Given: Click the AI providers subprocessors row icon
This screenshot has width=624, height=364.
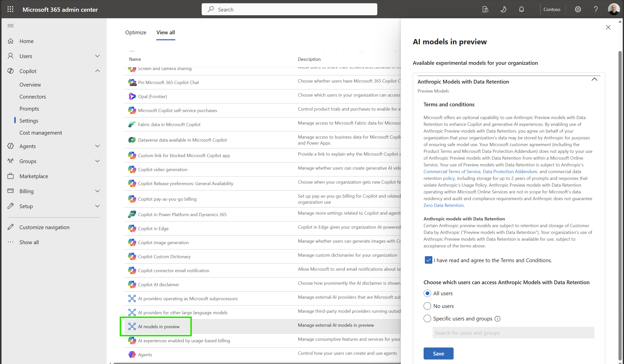Looking at the screenshot, I should [132, 299].
